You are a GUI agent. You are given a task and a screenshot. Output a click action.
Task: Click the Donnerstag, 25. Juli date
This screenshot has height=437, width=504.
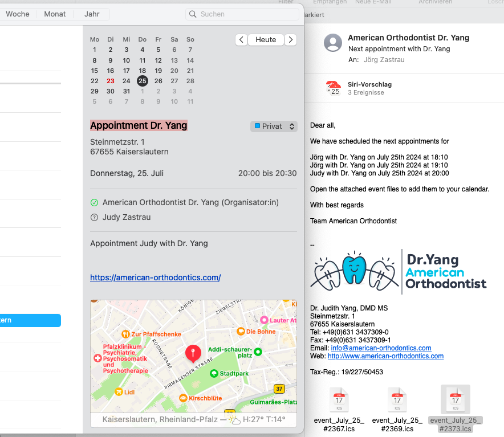127,174
